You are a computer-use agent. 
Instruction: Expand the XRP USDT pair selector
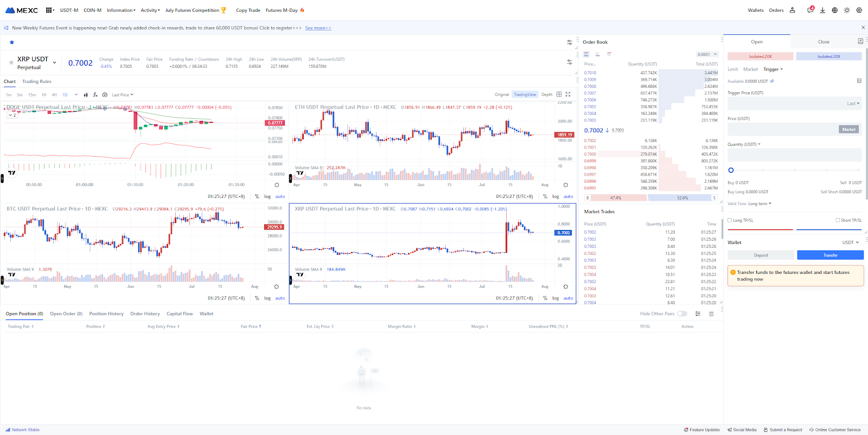[54, 63]
